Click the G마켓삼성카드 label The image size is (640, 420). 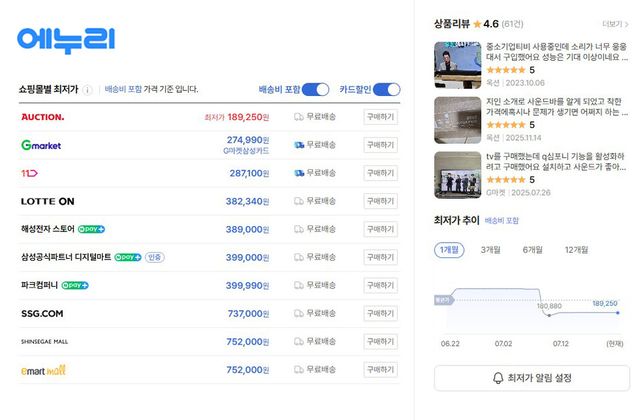246,151
